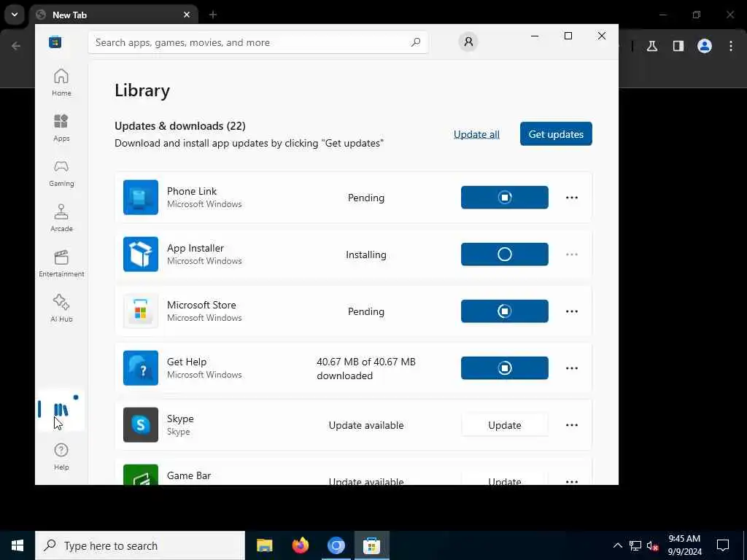Image resolution: width=747 pixels, height=560 pixels.
Task: Open more options for Phone Link
Action: [572, 198]
